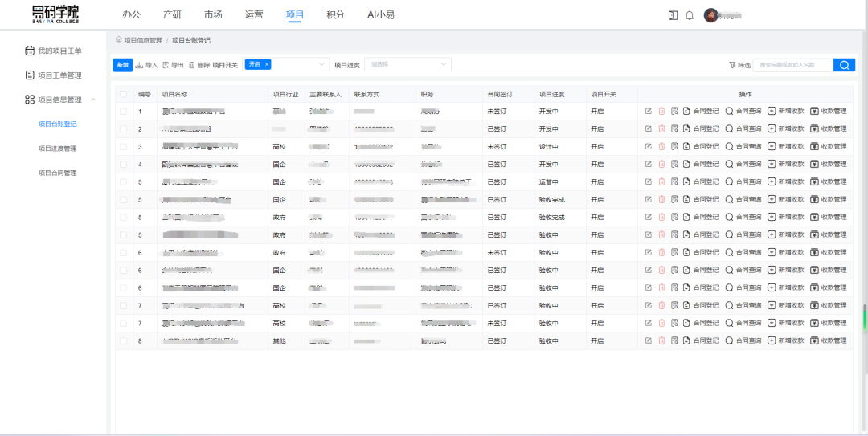The image size is (868, 436).
Task: Click the document view icon in row 3
Action: tap(674, 147)
